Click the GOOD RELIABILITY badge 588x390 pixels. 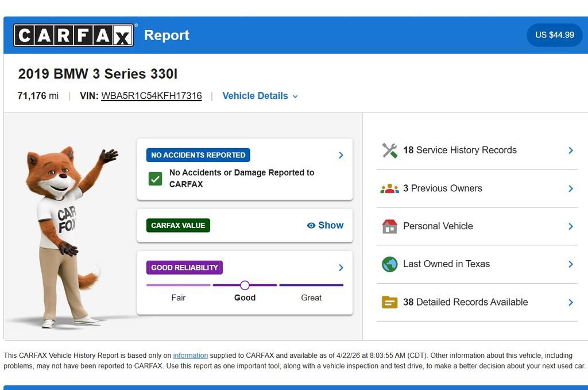[x=184, y=268]
